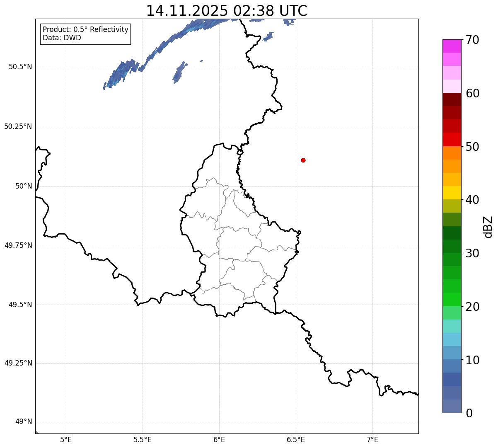Click the Product: 0.5° Reflectivity label
The width and height of the screenshot is (498, 448).
tap(85, 29)
